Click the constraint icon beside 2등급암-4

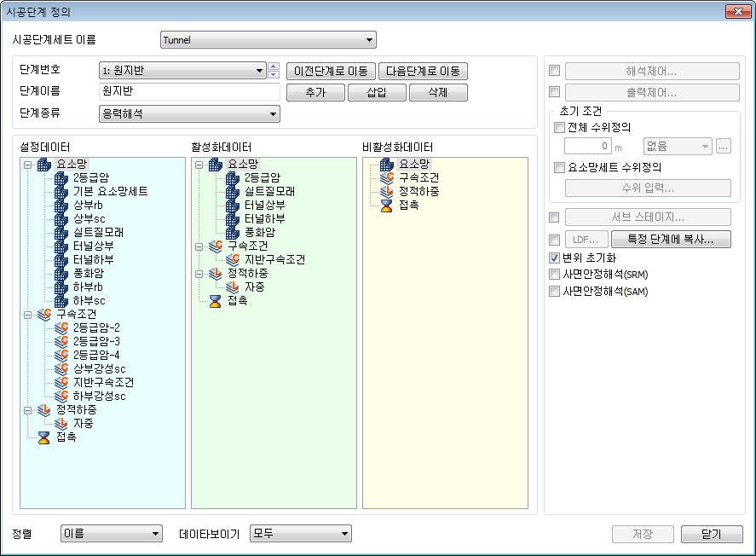[x=61, y=355]
